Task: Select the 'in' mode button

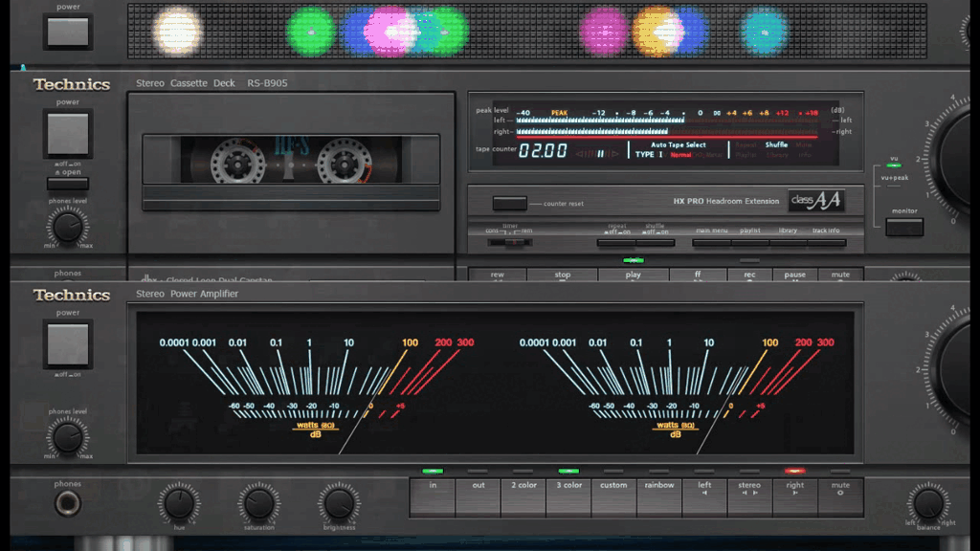Action: point(433,497)
